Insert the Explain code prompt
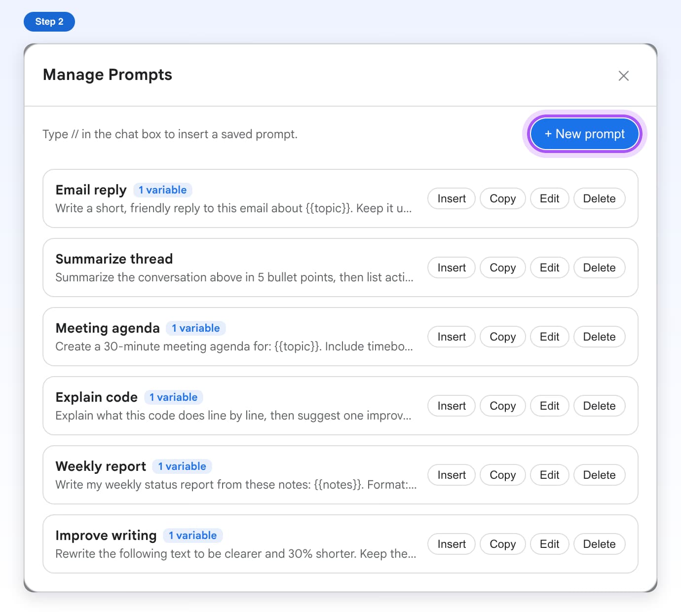This screenshot has height=616, width=681. 451,406
